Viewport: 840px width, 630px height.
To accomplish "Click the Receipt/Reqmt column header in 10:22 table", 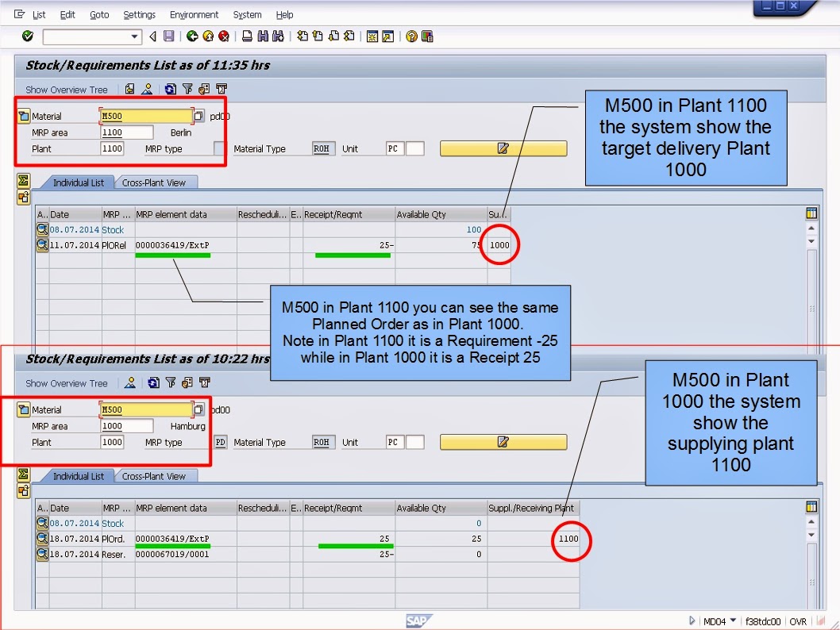I will click(349, 508).
